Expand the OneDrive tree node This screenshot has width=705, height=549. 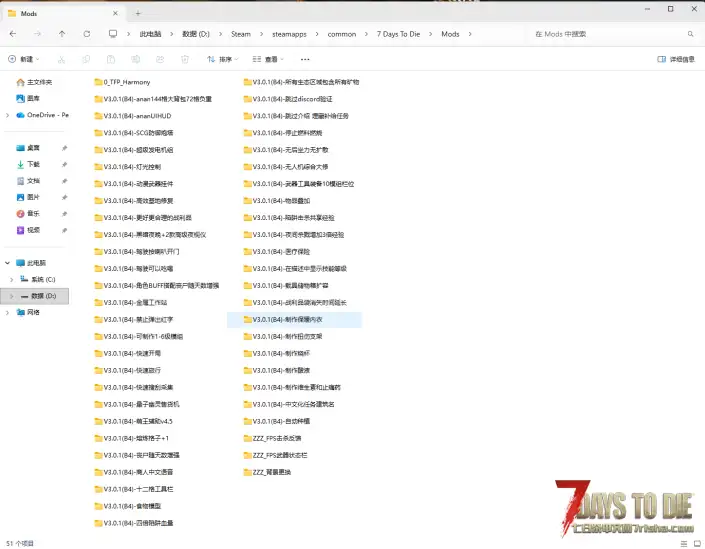[7, 115]
